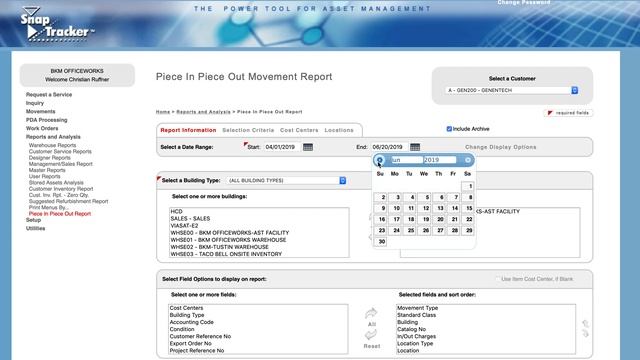Pick day 1 in the calendar

(x=468, y=186)
